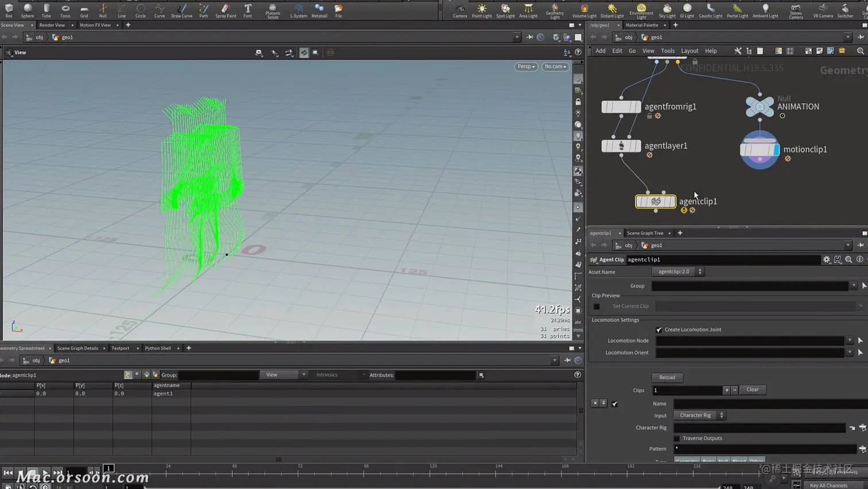Select the Grid shelf tool
The image size is (868, 489).
click(84, 10)
